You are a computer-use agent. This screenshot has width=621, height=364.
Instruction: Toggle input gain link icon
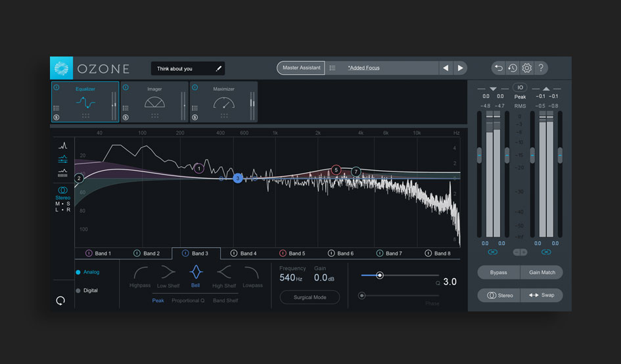coord(493,252)
